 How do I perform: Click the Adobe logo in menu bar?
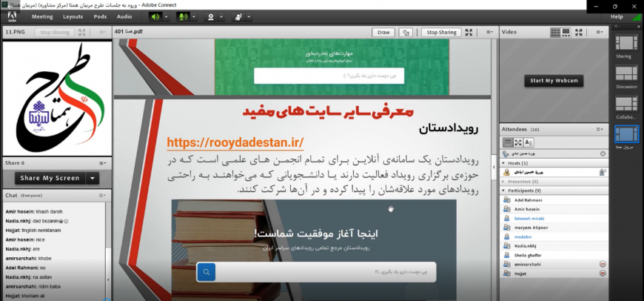coord(12,16)
